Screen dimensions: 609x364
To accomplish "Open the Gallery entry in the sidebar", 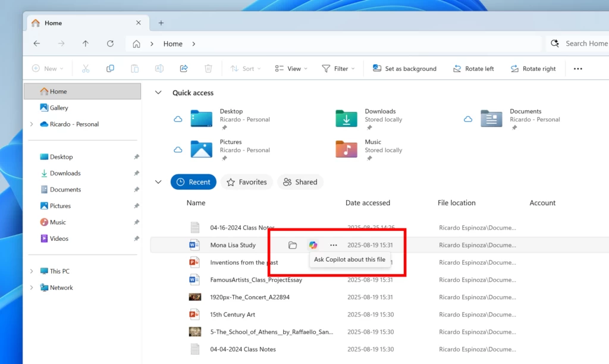I will pos(59,108).
